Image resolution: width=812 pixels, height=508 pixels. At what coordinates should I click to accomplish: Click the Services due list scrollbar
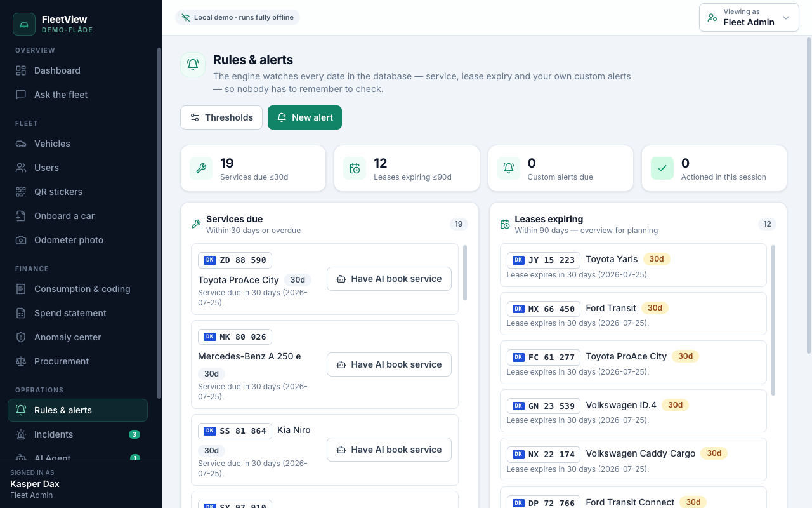coord(465,272)
